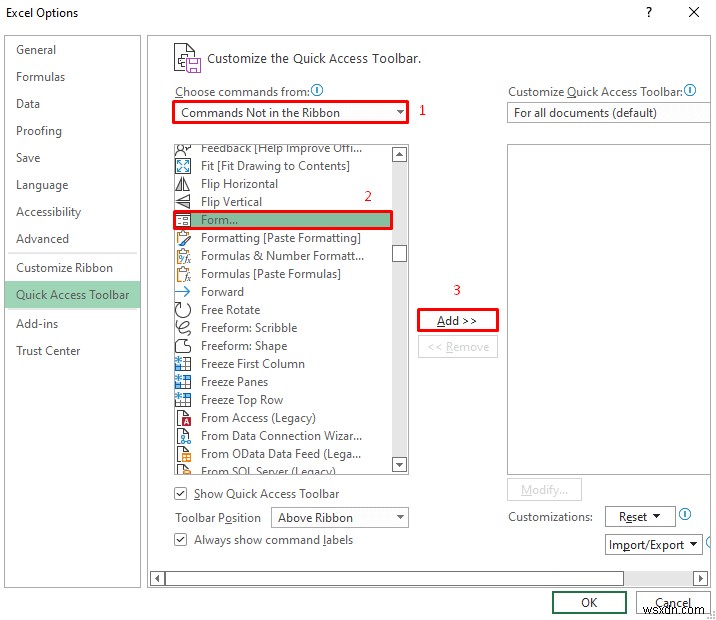Click the Cancel button

click(x=673, y=603)
